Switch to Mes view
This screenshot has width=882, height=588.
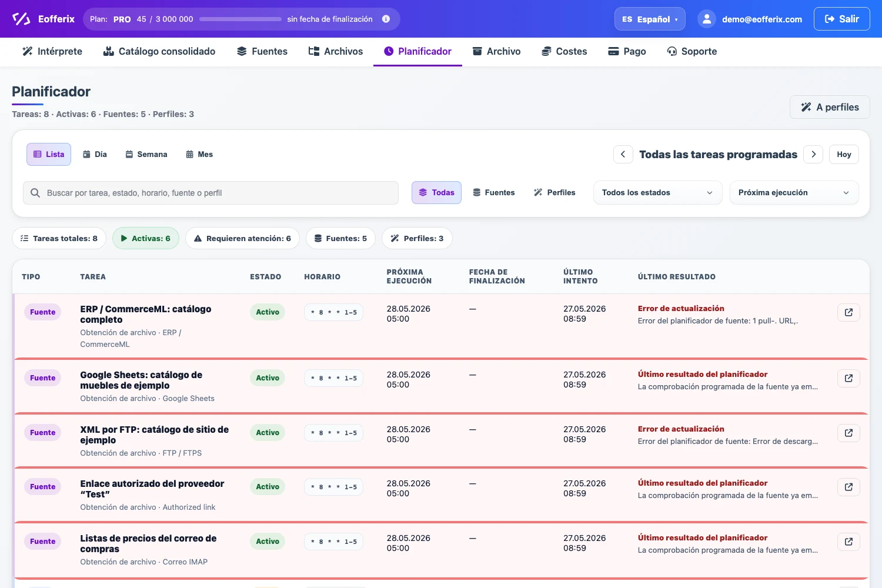tap(199, 154)
